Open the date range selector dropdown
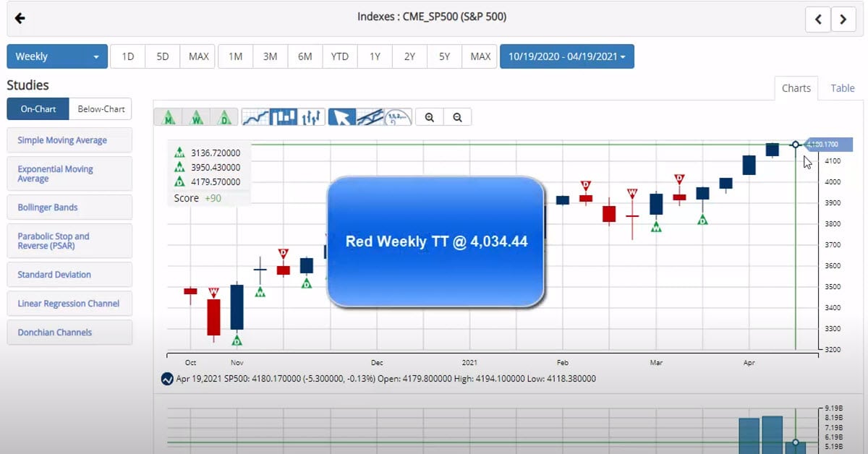 pos(567,56)
